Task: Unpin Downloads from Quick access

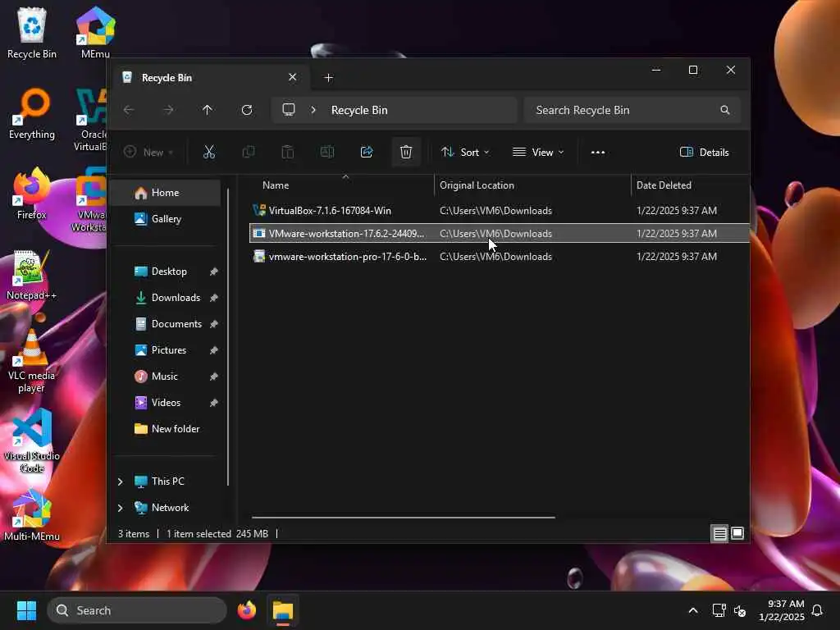Action: (214, 298)
